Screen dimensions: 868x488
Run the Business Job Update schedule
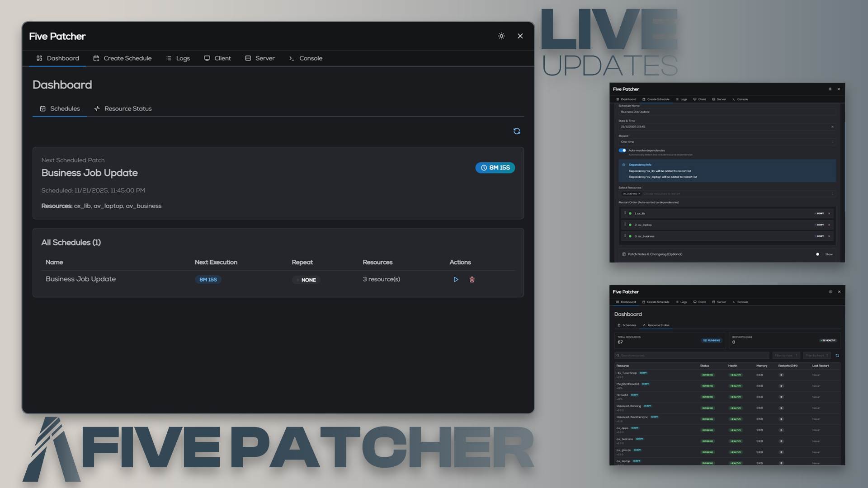pyautogui.click(x=456, y=279)
